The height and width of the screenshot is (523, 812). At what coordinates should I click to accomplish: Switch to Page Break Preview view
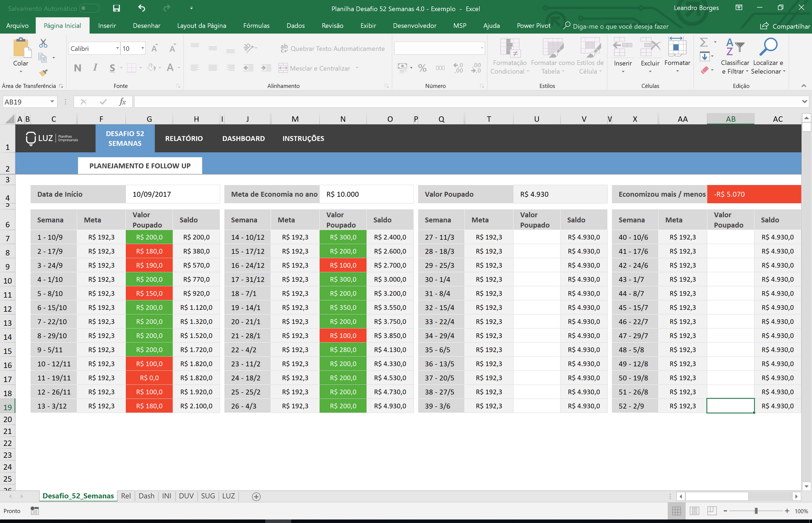(712, 511)
